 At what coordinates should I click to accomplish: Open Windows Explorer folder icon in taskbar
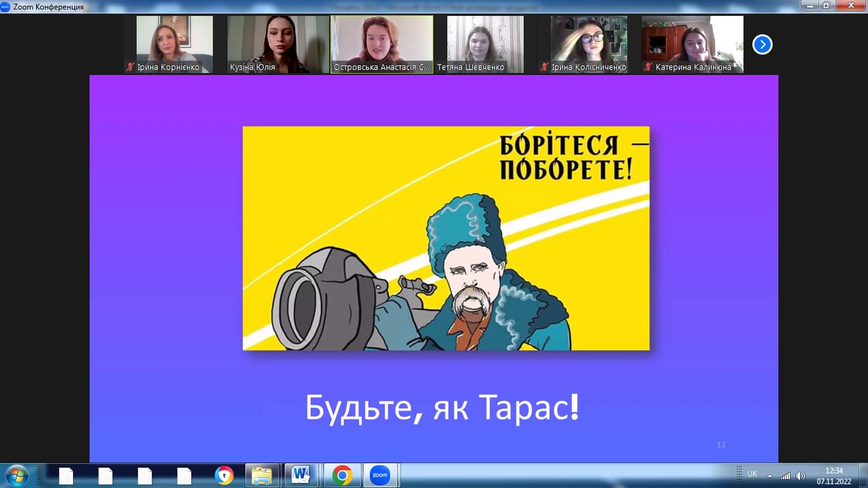262,475
